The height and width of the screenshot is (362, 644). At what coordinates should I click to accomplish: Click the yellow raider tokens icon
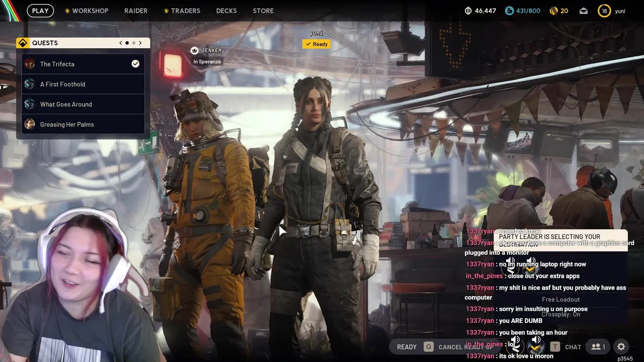pos(553,11)
